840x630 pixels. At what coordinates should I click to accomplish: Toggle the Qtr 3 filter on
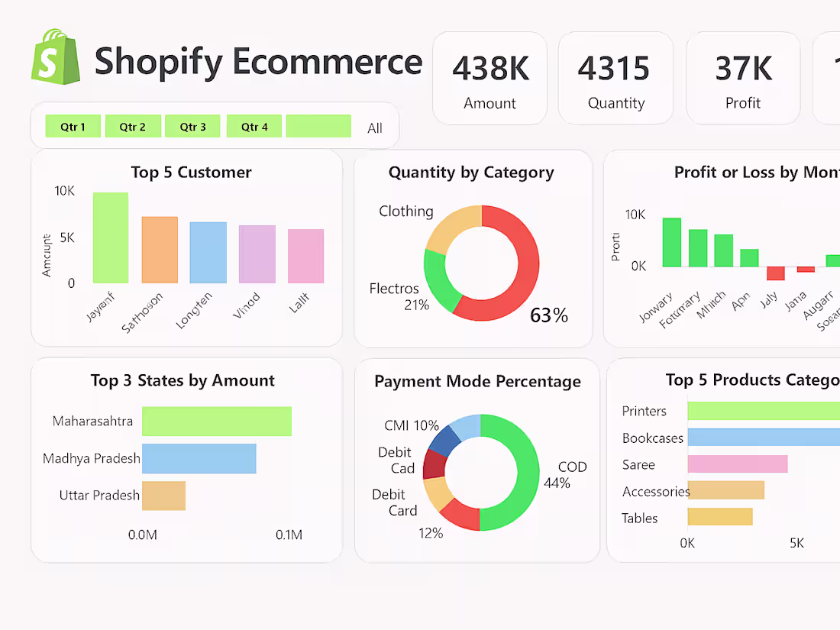tap(192, 126)
